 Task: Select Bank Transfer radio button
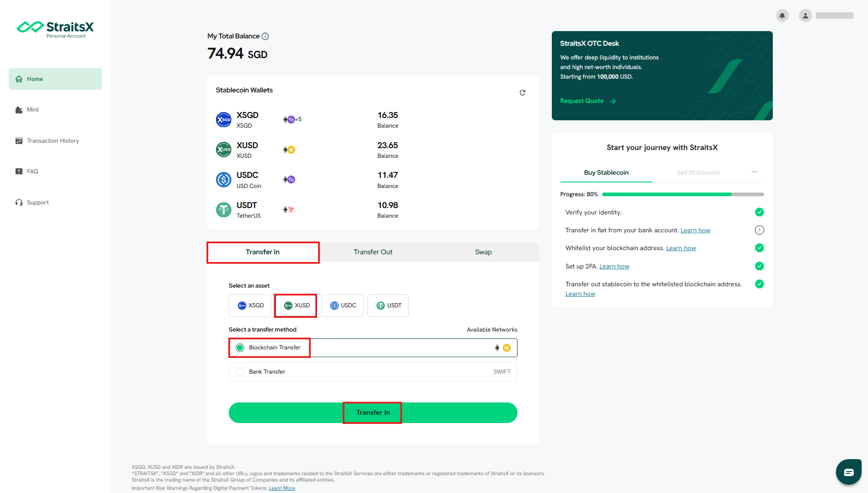coord(240,372)
